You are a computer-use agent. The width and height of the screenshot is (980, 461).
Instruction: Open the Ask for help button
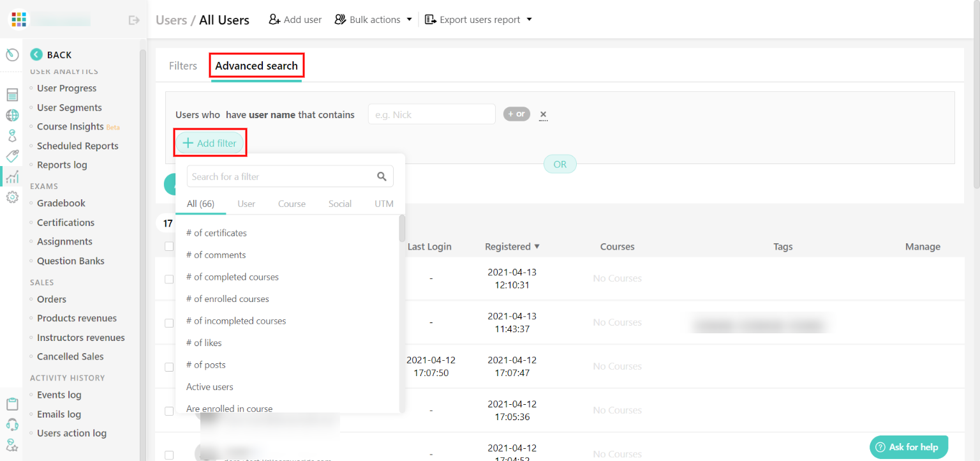tap(909, 447)
